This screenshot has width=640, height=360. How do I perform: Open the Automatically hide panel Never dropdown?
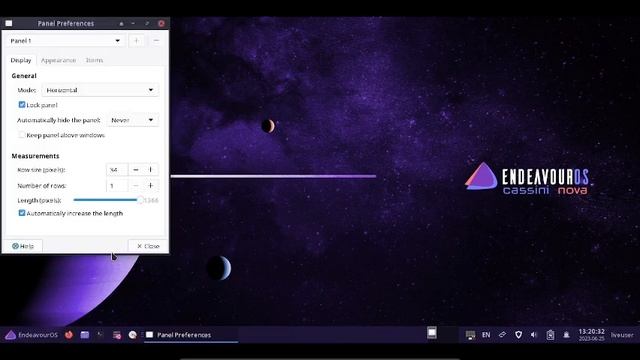(133, 120)
